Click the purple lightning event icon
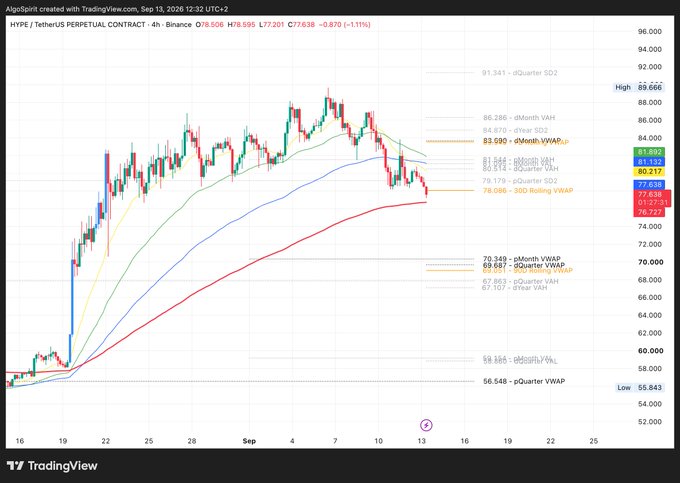This screenshot has height=483, width=680. pyautogui.click(x=426, y=425)
